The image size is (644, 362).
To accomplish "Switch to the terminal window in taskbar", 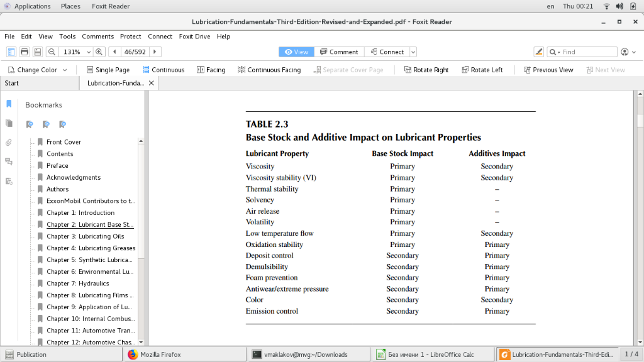I will (309, 354).
